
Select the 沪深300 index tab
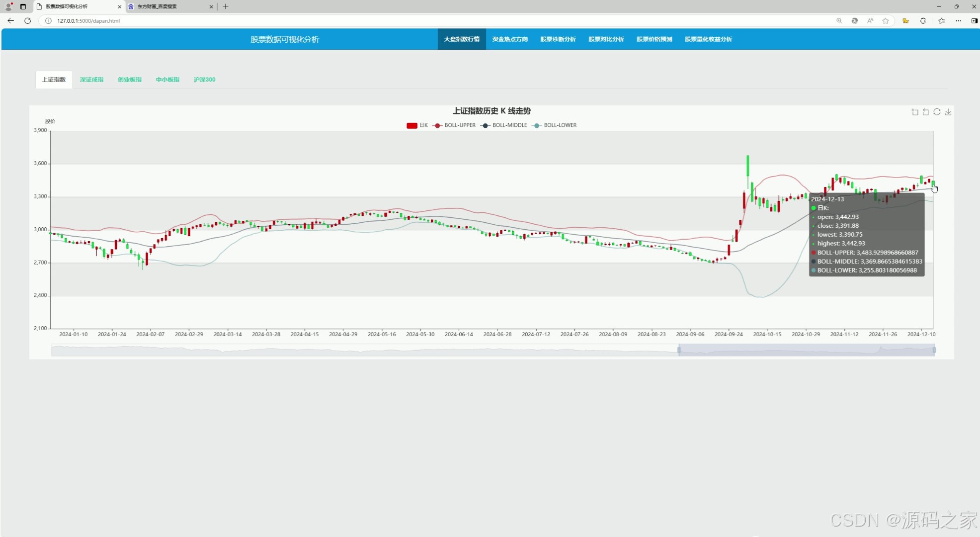click(x=204, y=80)
